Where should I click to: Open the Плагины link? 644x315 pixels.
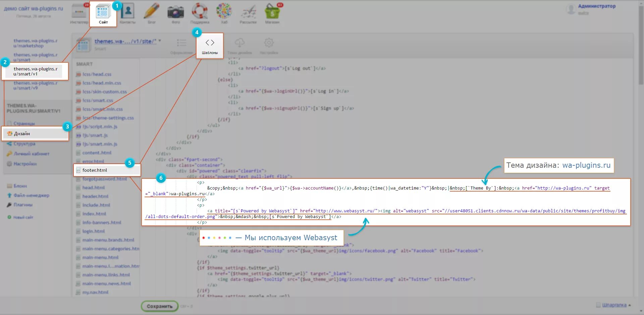coord(23,205)
